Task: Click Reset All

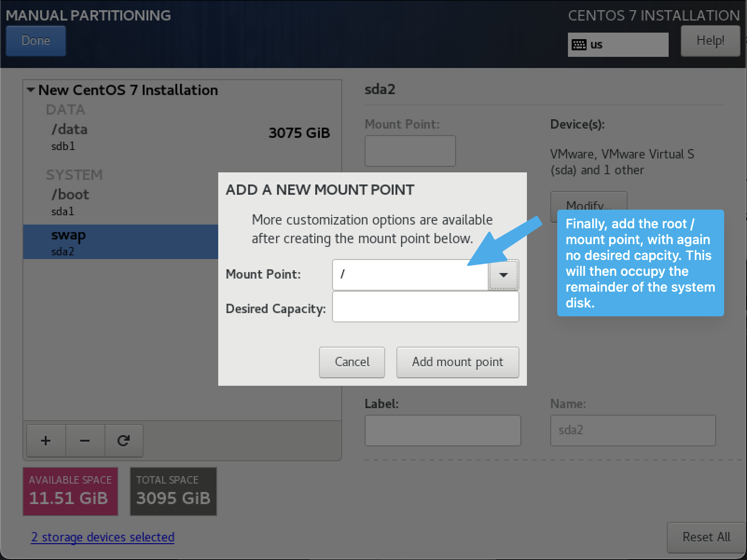Action: point(705,537)
